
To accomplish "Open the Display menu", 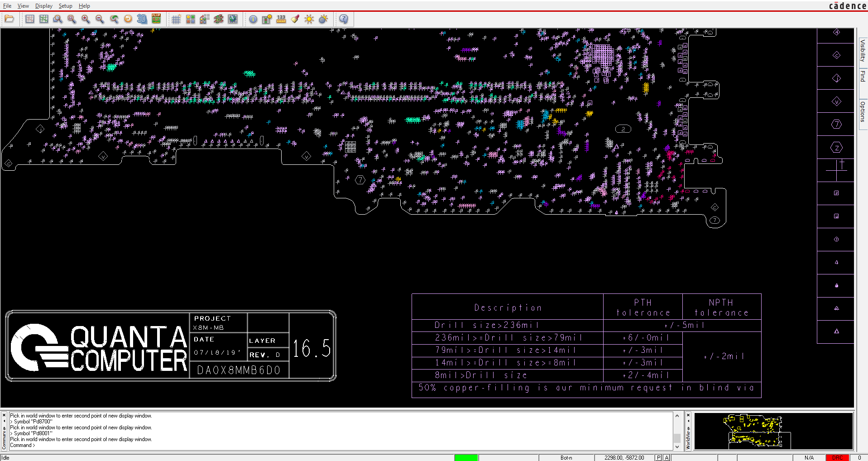I will (x=43, y=6).
